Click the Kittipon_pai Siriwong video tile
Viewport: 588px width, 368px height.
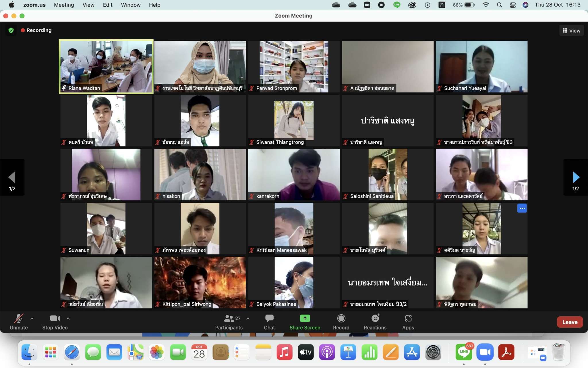200,282
